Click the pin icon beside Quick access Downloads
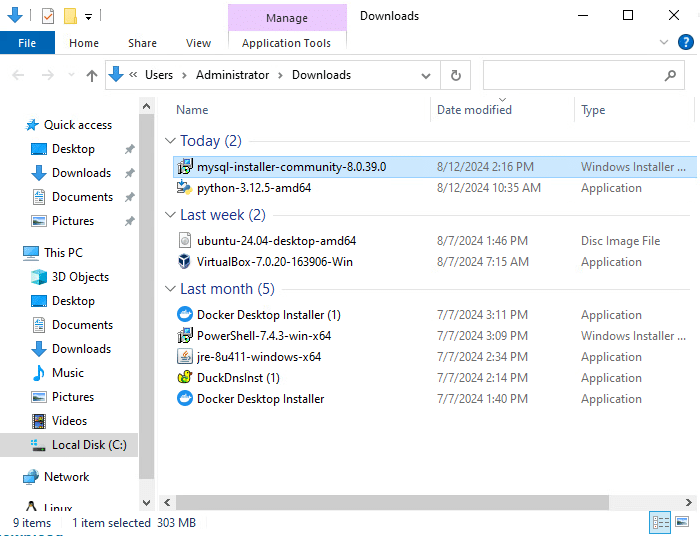700x536 pixels. [129, 173]
